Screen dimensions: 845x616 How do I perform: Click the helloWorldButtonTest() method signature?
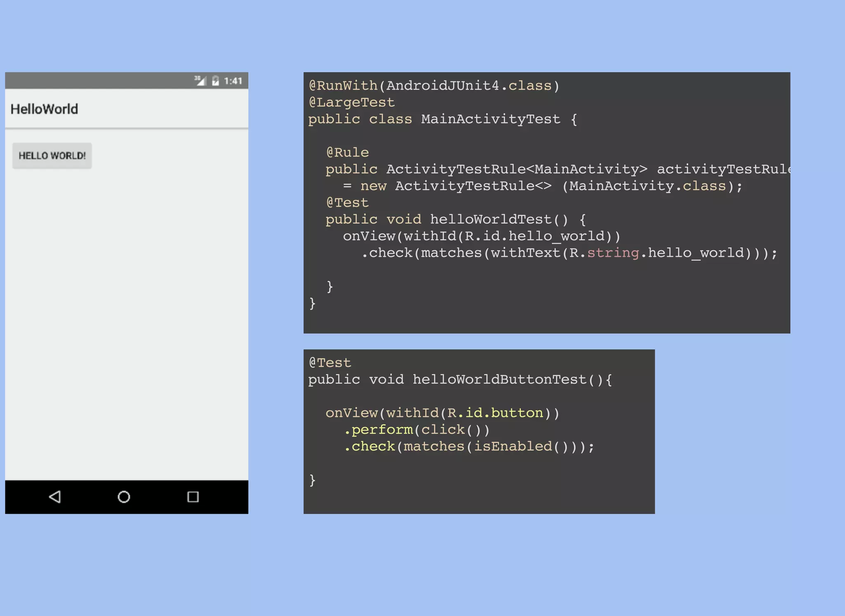pyautogui.click(x=460, y=379)
